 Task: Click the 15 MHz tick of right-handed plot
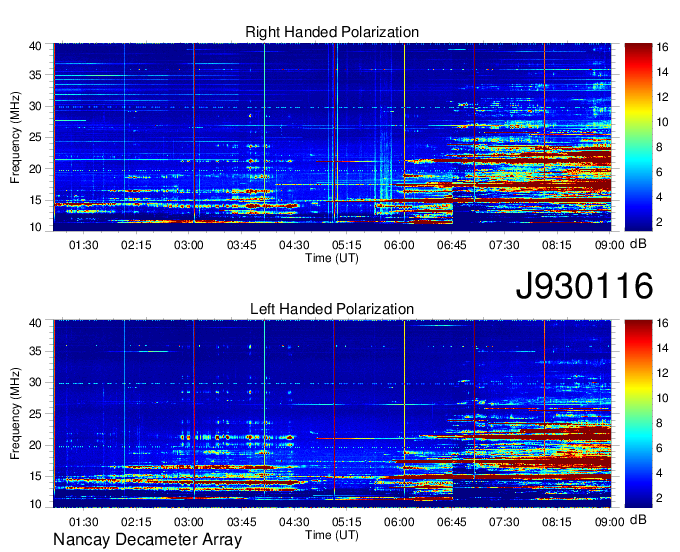[x=35, y=200]
